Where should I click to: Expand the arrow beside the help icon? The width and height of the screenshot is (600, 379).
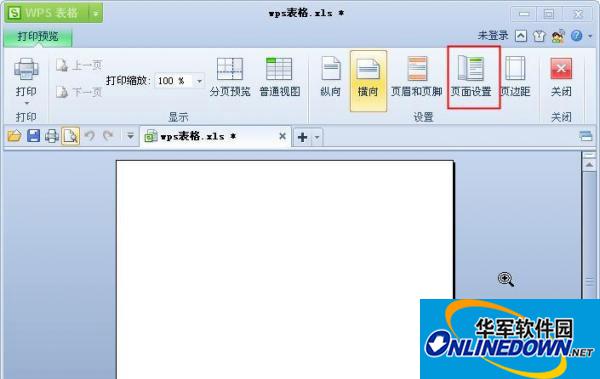coord(590,36)
